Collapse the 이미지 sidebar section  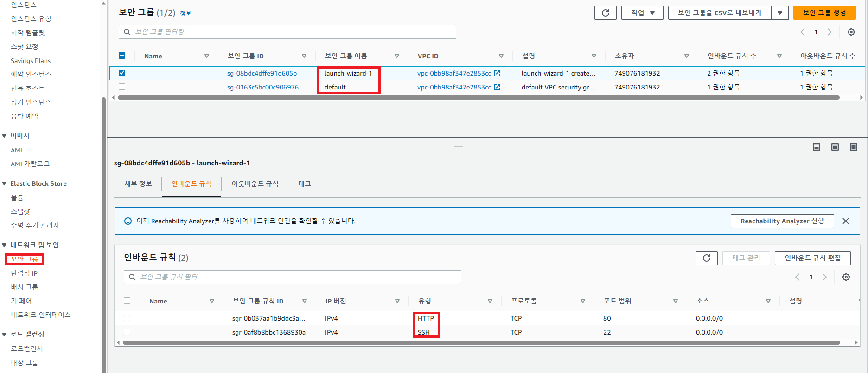[x=4, y=136]
